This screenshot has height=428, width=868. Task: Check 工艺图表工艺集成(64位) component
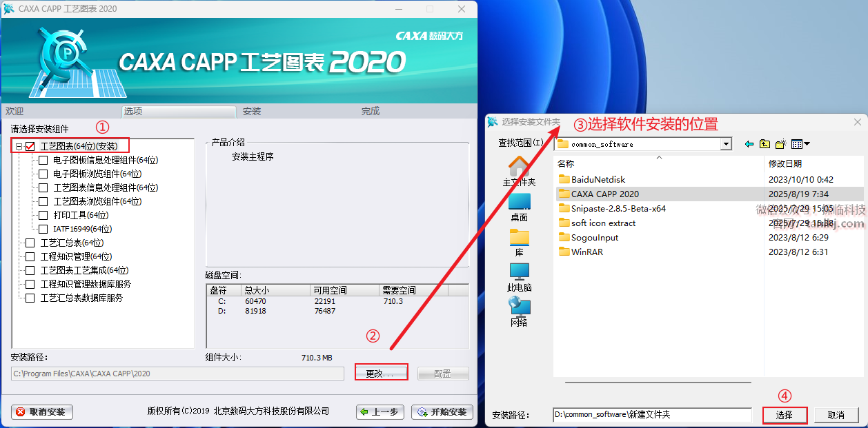click(x=30, y=270)
